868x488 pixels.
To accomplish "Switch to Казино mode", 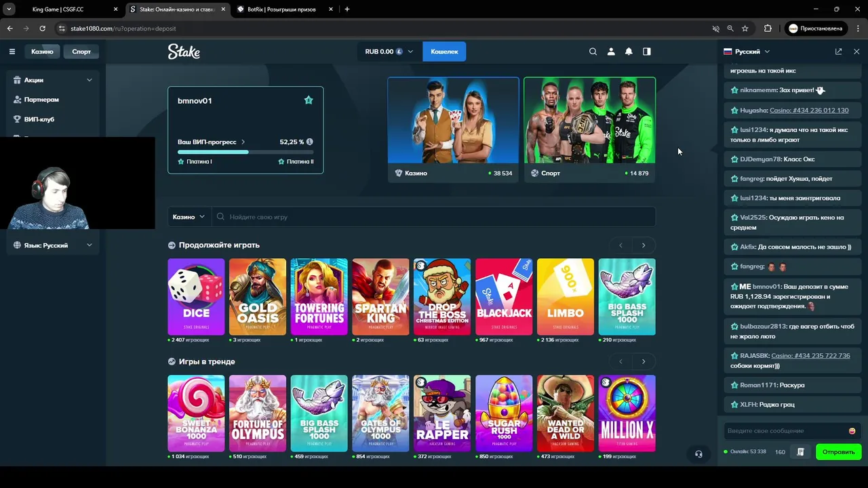I will 42,52.
